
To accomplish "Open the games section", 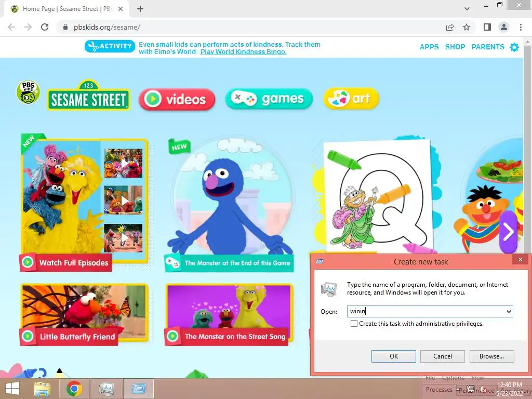I will [x=269, y=99].
